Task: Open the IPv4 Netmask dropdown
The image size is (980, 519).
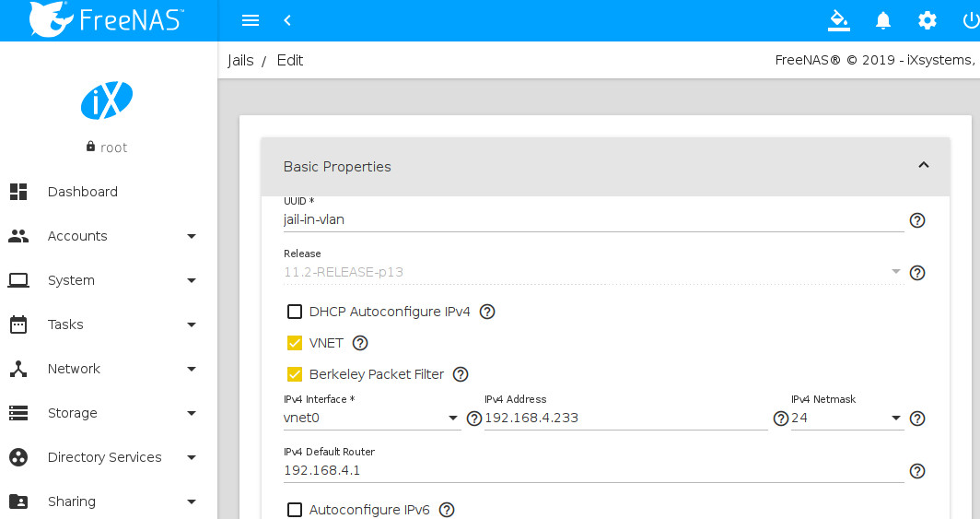Action: click(846, 419)
